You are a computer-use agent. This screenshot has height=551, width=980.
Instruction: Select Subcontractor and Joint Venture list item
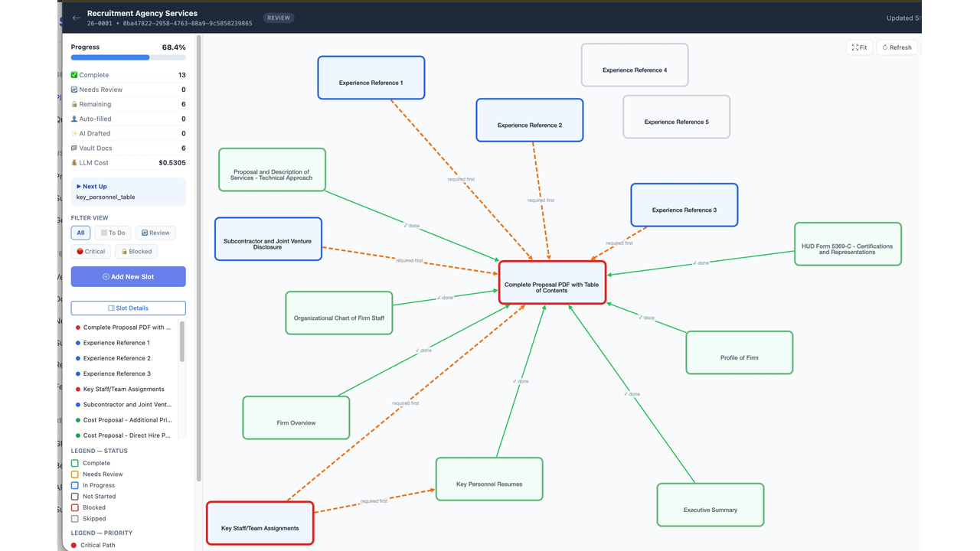(x=125, y=404)
